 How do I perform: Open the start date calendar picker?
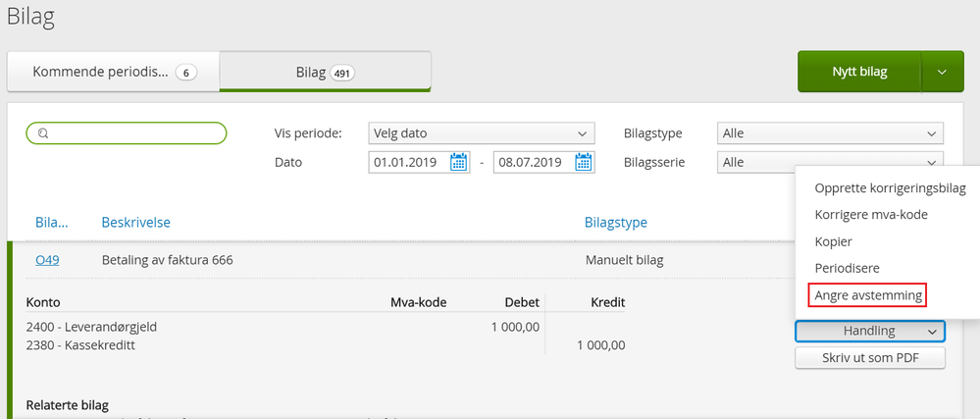click(459, 163)
